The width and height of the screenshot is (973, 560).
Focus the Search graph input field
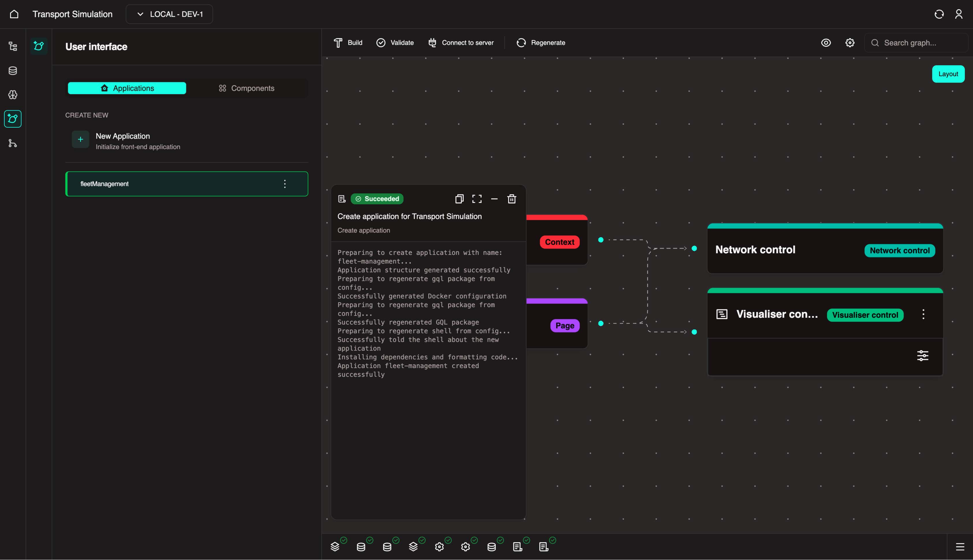[916, 43]
